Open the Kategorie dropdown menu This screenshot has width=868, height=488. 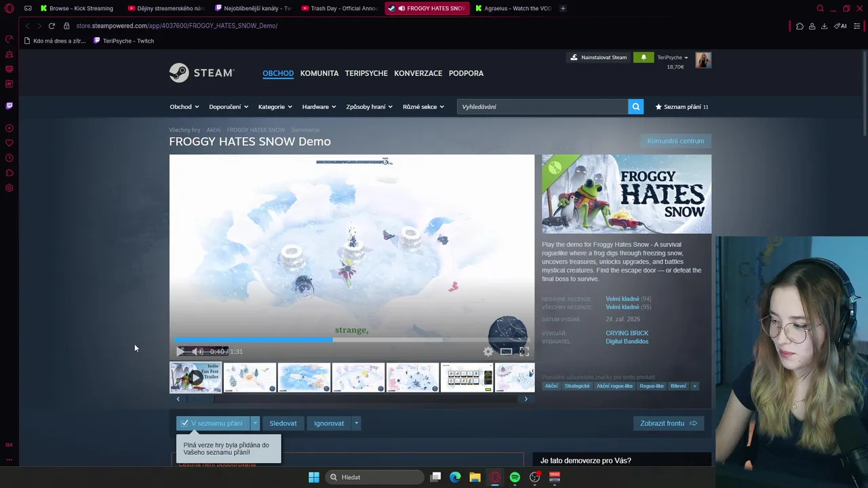click(275, 106)
